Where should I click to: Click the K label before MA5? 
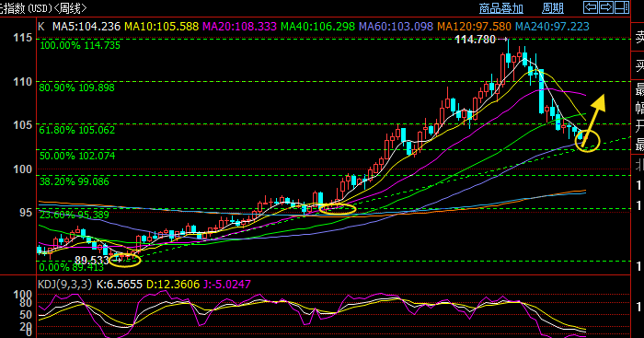41,27
